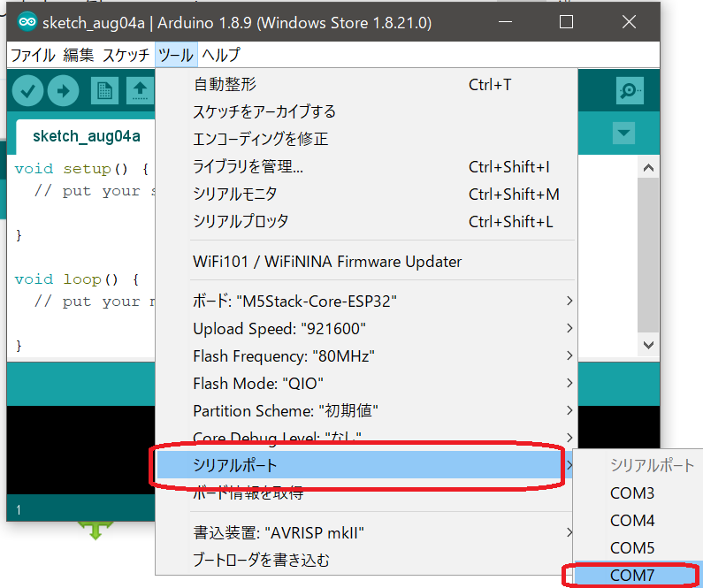Open the tab options dropdown arrow
The width and height of the screenshot is (703, 588).
[624, 134]
